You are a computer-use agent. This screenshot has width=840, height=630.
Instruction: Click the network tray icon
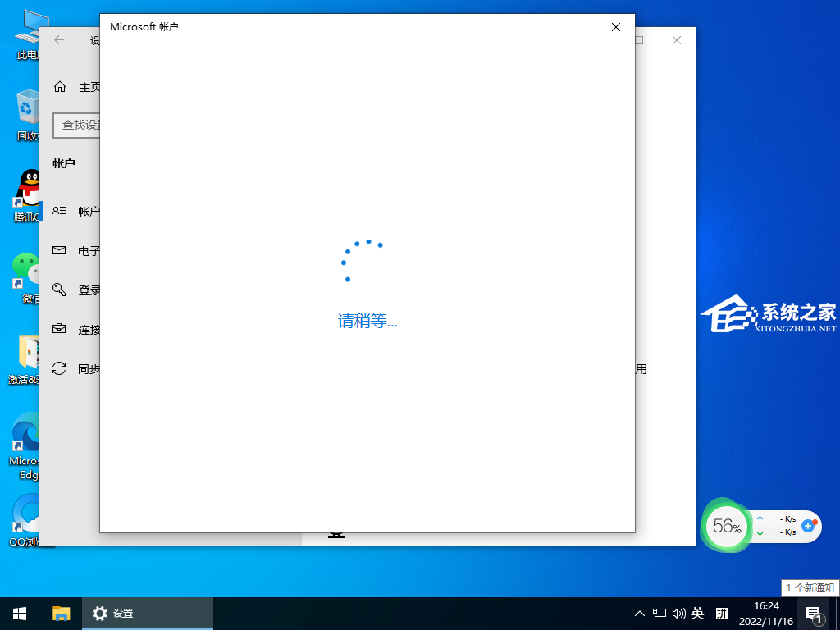660,613
